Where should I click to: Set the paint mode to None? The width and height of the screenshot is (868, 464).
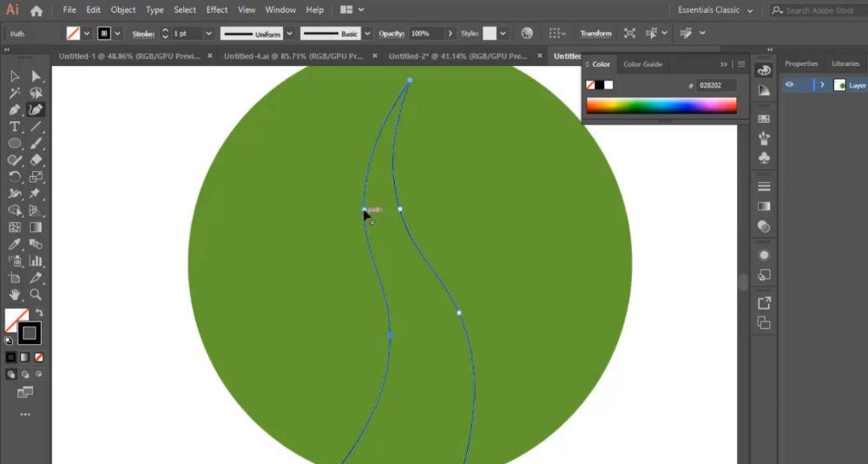coord(39,357)
